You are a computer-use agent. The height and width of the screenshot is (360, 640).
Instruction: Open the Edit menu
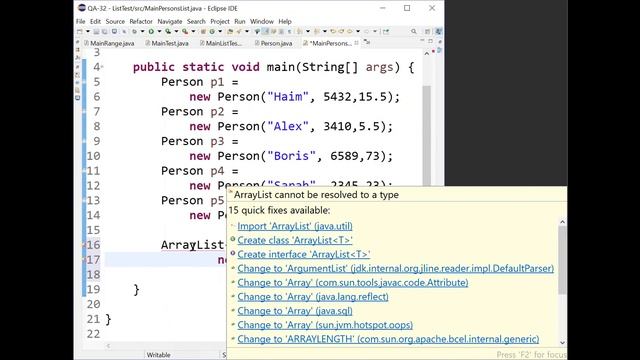click(95, 21)
